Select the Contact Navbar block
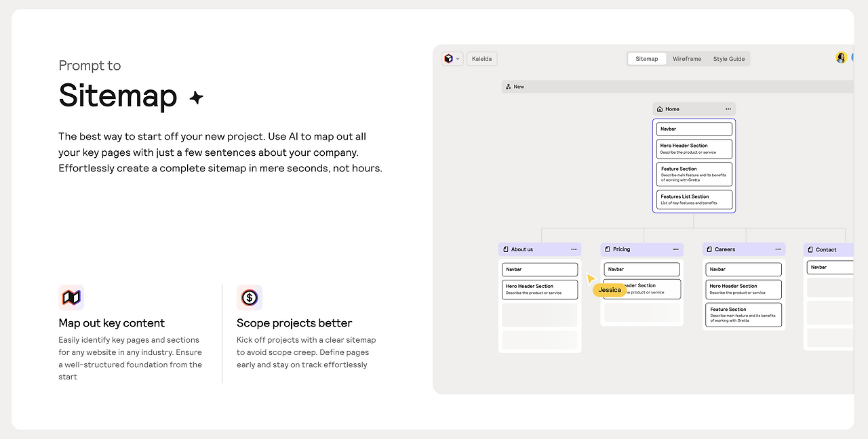This screenshot has height=439, width=868. (830, 267)
